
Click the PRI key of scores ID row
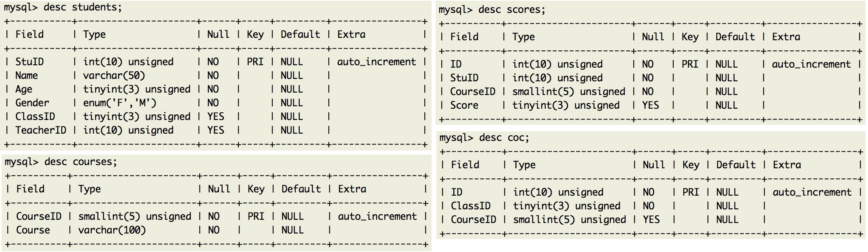(x=690, y=64)
